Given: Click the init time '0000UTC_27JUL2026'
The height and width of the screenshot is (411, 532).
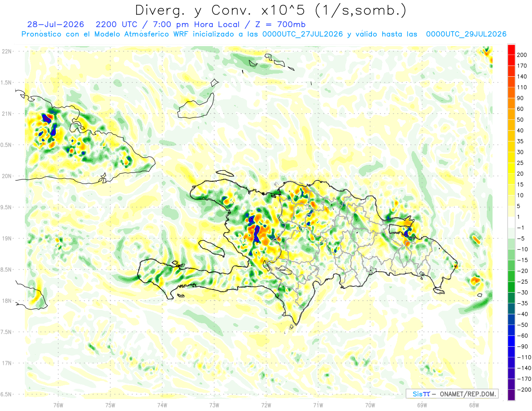Looking at the screenshot, I should tap(303, 34).
